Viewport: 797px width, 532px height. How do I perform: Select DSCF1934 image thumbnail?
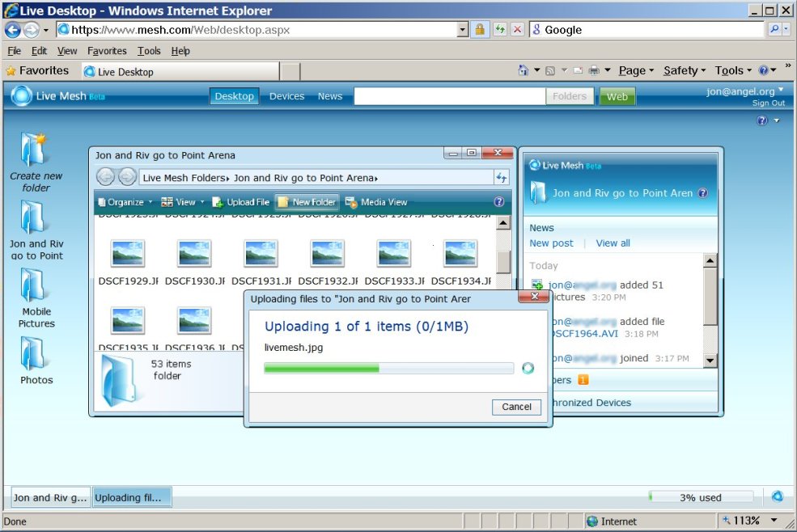[460, 254]
